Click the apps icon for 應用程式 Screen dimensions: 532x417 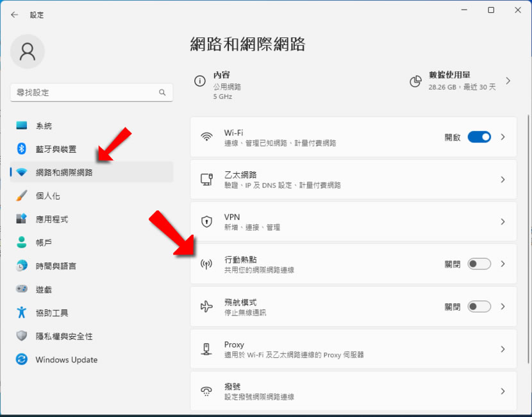coord(22,219)
